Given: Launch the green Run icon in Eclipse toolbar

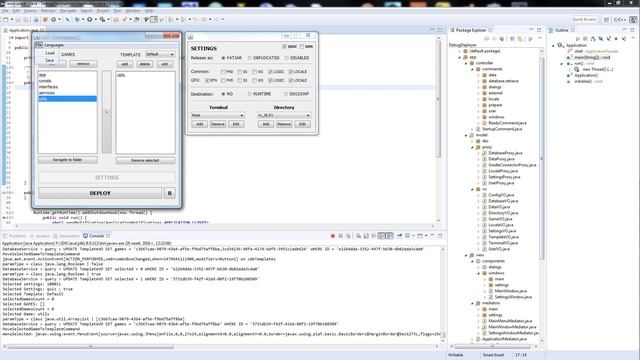Looking at the screenshot, I should coord(89,19).
